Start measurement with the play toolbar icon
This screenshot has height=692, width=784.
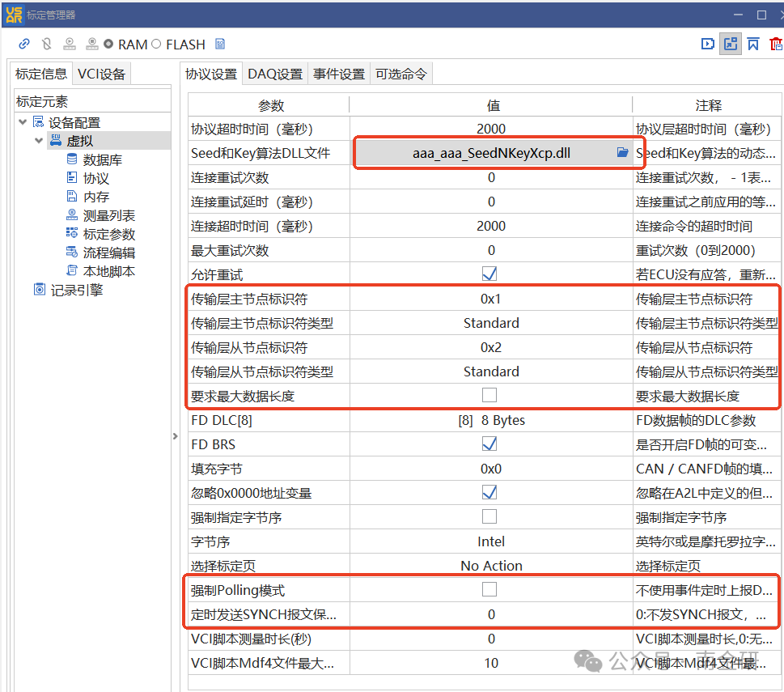point(70,44)
